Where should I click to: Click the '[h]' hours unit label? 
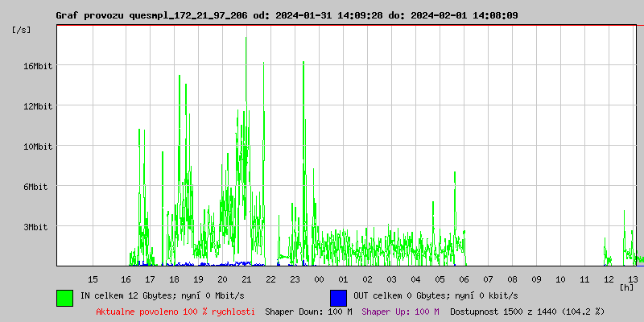(626, 287)
